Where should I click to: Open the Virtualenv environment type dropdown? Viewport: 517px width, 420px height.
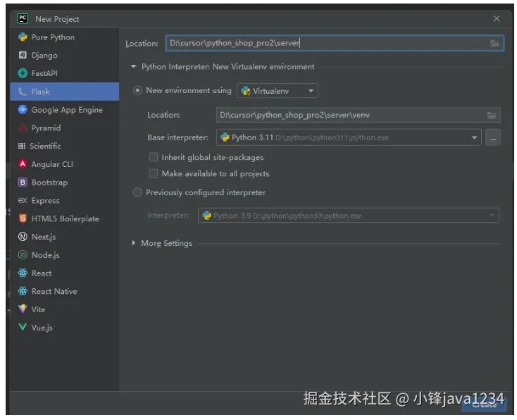[x=278, y=91]
